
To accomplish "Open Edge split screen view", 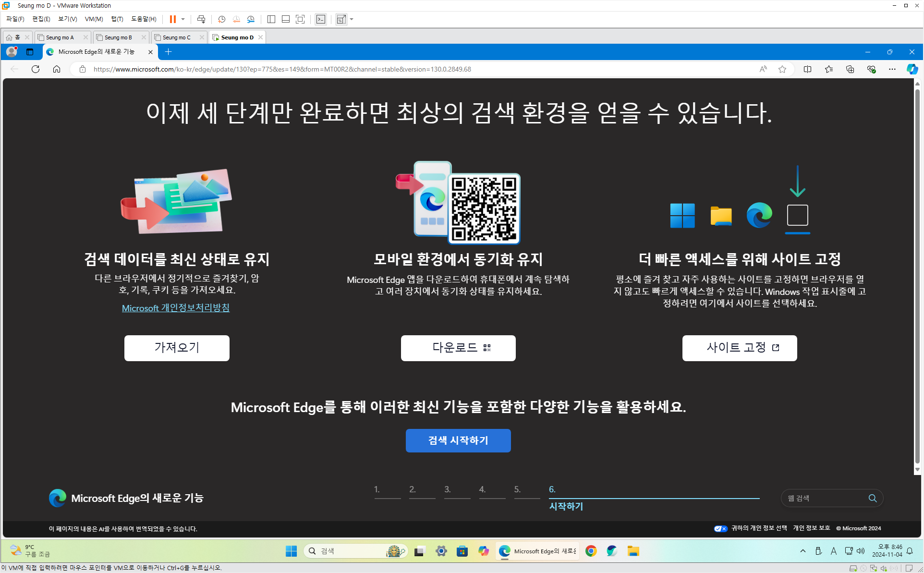I will (807, 69).
